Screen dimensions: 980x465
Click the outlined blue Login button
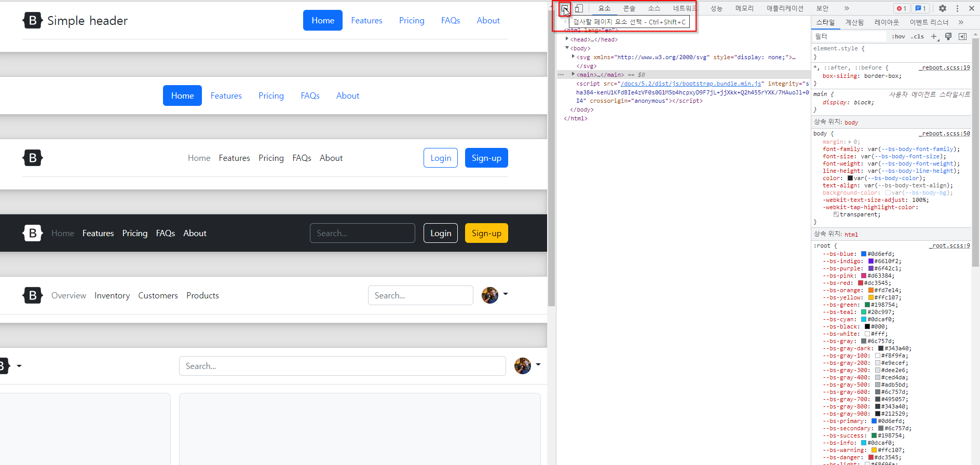[x=441, y=158]
